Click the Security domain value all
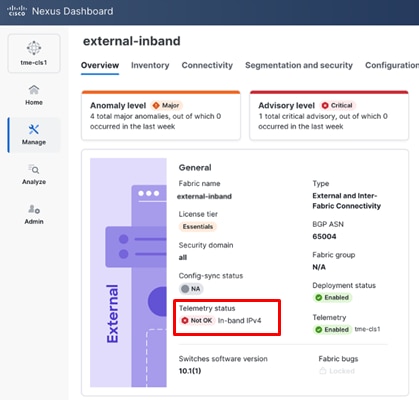This screenshot has height=400, width=419. 183,257
